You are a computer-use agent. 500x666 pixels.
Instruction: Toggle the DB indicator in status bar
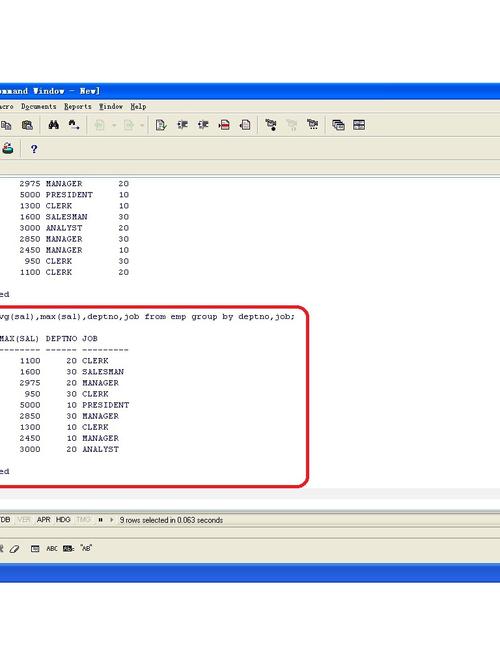pyautogui.click(x=5, y=520)
